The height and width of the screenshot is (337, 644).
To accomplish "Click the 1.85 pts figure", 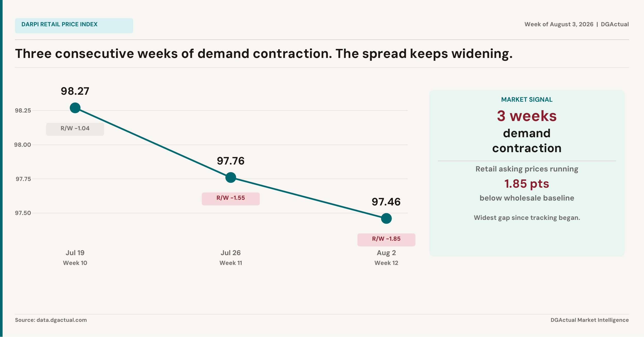I will (527, 184).
